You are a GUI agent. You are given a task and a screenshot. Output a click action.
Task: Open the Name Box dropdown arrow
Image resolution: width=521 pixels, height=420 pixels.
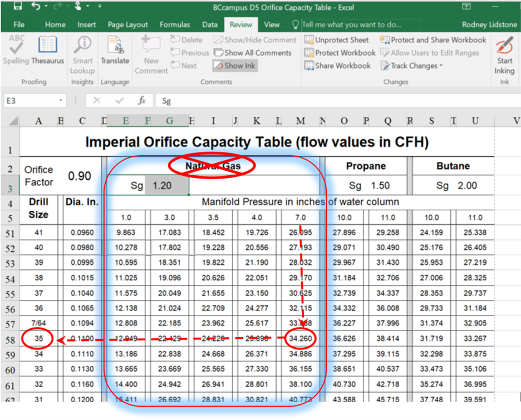pos(61,101)
